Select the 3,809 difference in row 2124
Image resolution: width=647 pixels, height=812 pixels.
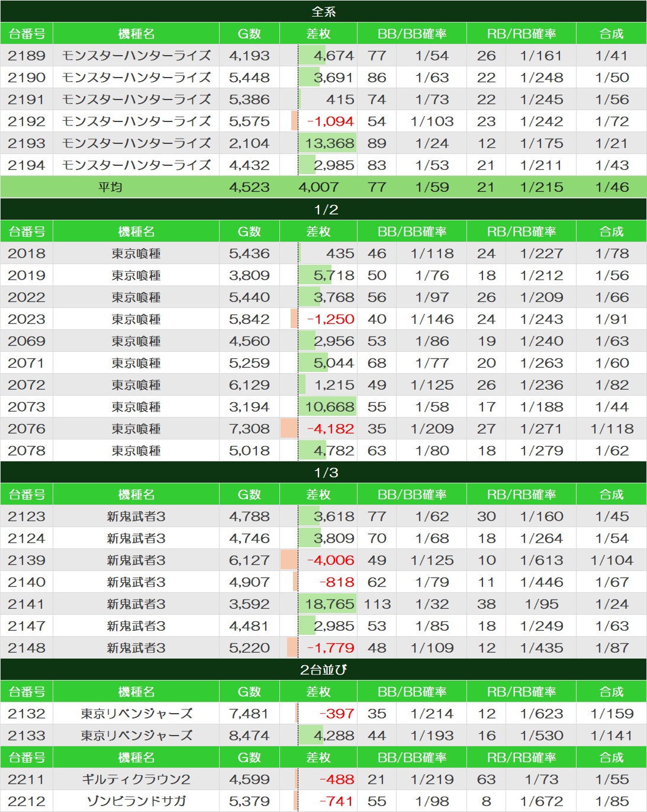(334, 538)
